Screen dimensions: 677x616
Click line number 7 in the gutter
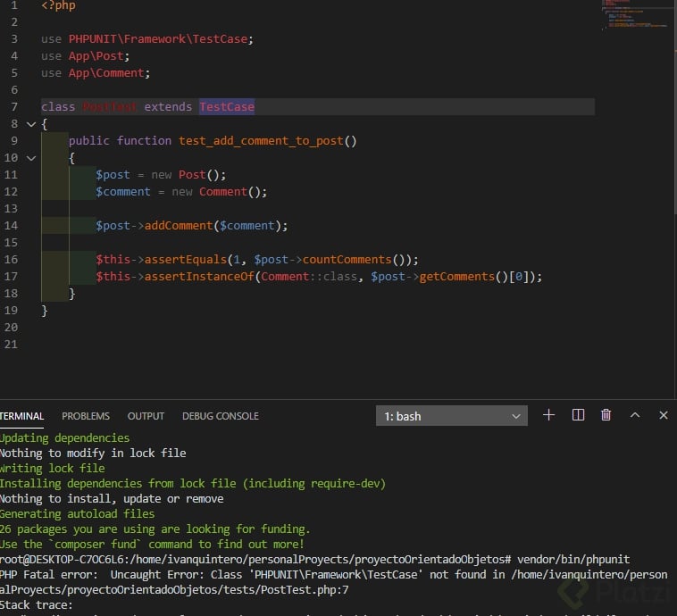pos(14,107)
